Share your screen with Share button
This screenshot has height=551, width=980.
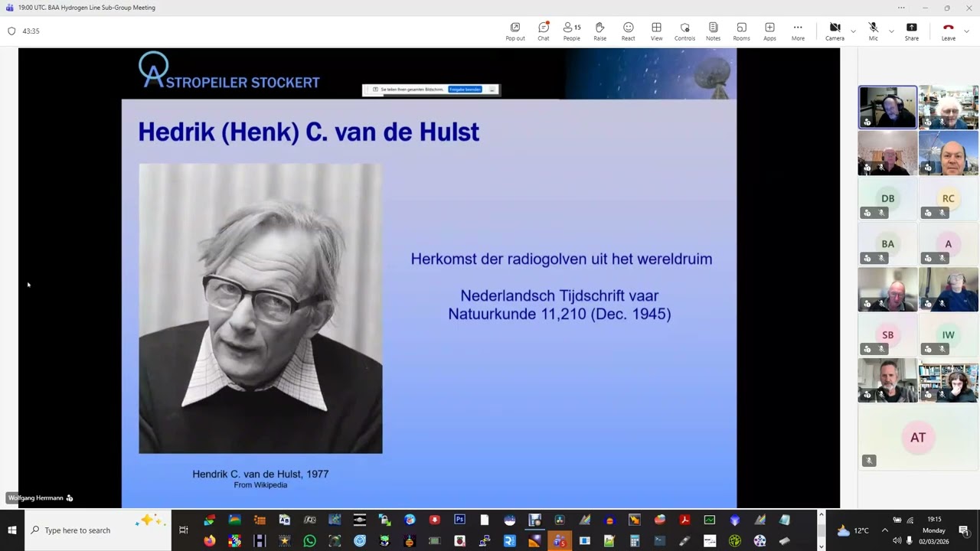click(x=912, y=31)
